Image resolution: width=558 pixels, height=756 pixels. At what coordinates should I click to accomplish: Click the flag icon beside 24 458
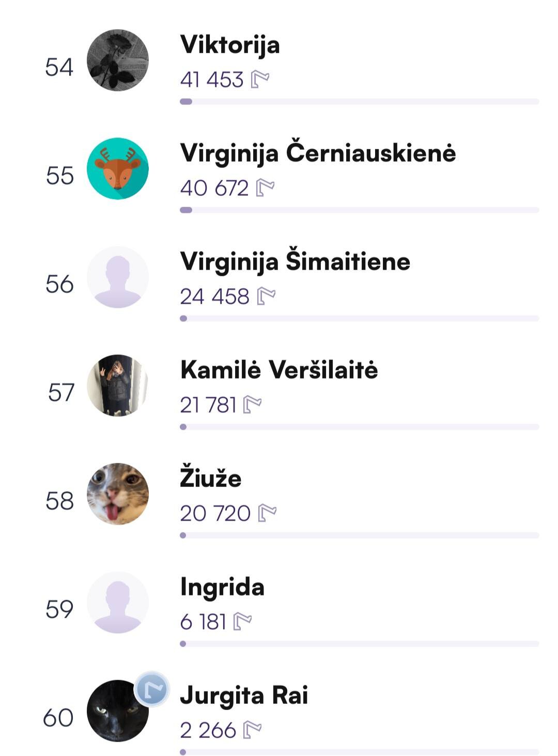click(x=266, y=296)
